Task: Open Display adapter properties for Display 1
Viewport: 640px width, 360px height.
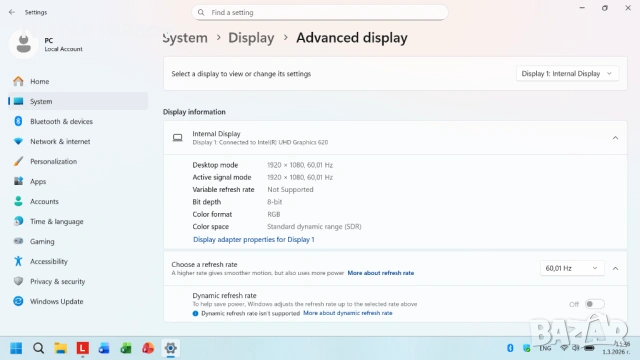Action: (x=254, y=240)
